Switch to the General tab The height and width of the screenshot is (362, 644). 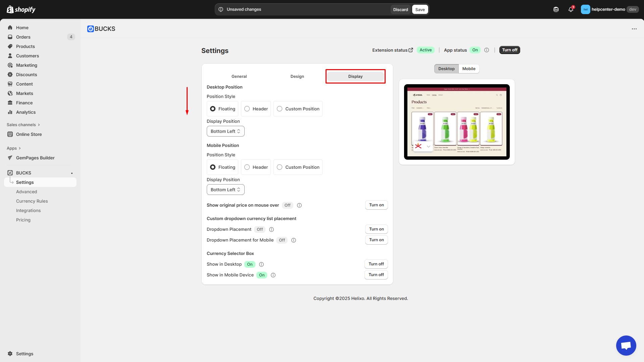[239, 76]
